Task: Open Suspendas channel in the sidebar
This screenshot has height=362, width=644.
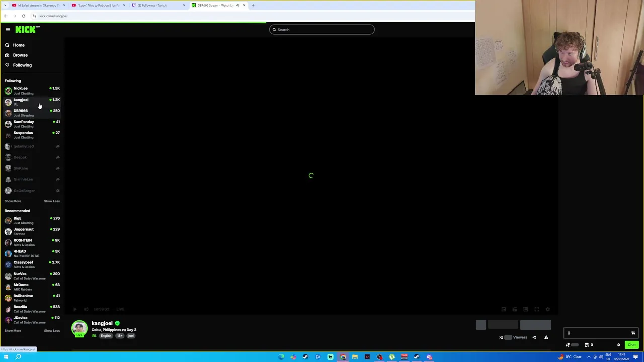Action: [32, 135]
